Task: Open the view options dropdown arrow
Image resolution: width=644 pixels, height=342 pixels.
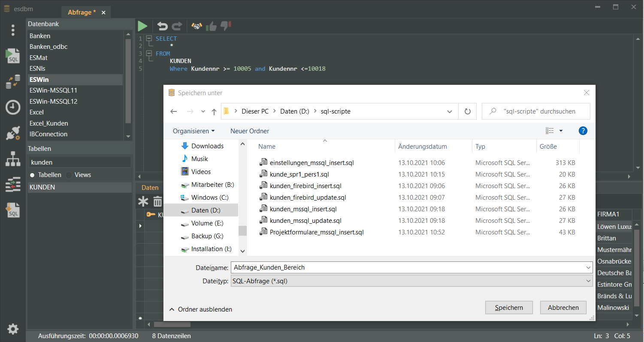Action: tap(561, 131)
